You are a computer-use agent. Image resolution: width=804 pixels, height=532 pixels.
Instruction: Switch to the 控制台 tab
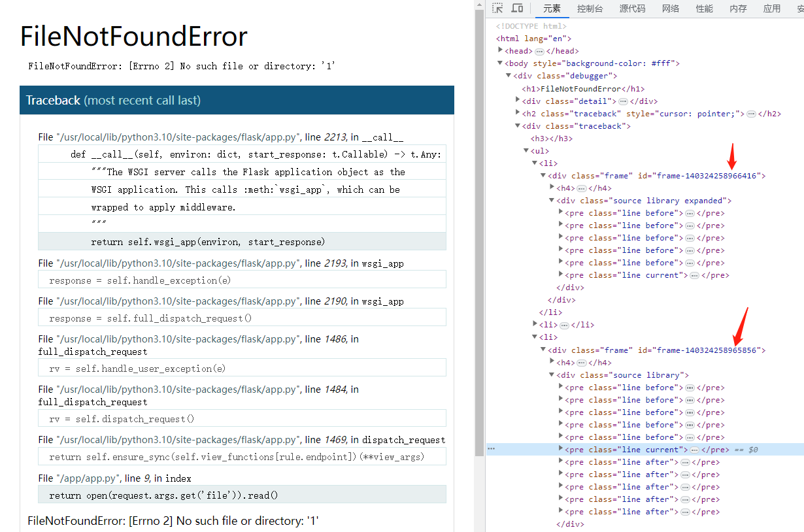pyautogui.click(x=590, y=8)
